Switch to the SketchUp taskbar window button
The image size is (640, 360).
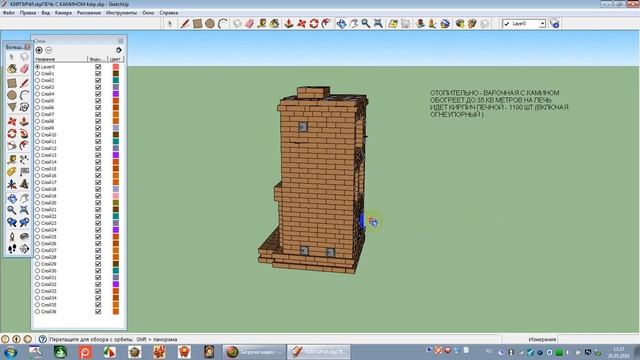point(319,352)
